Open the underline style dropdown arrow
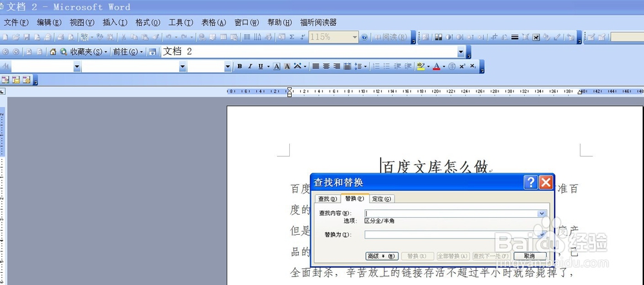The image size is (644, 285). coord(268,66)
